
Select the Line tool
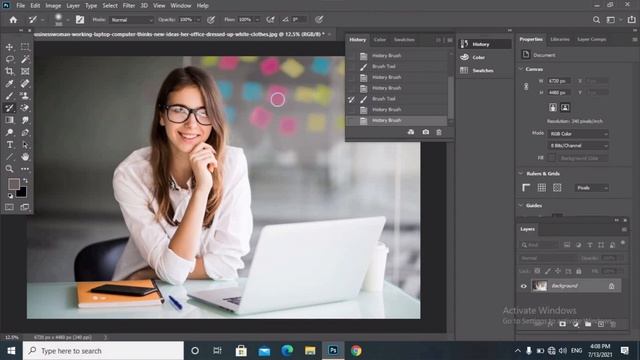tap(9, 157)
